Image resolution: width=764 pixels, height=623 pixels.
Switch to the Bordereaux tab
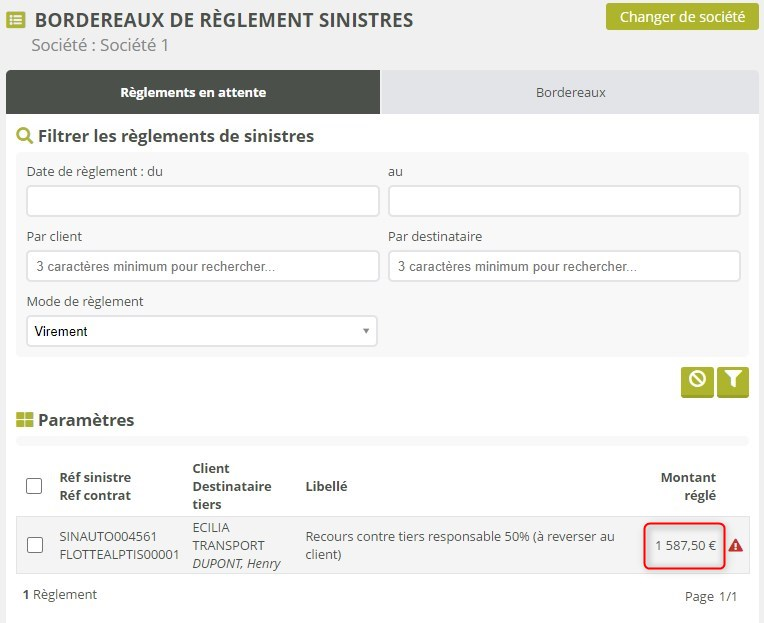pos(570,92)
